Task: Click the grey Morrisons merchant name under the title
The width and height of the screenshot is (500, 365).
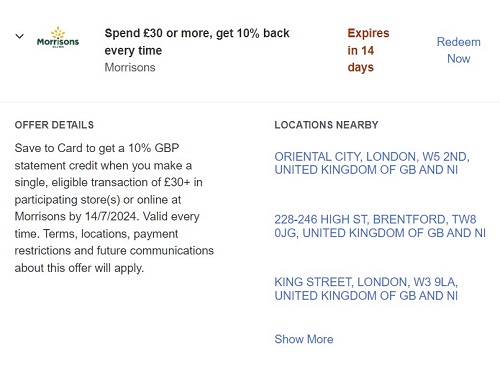Action: [130, 67]
